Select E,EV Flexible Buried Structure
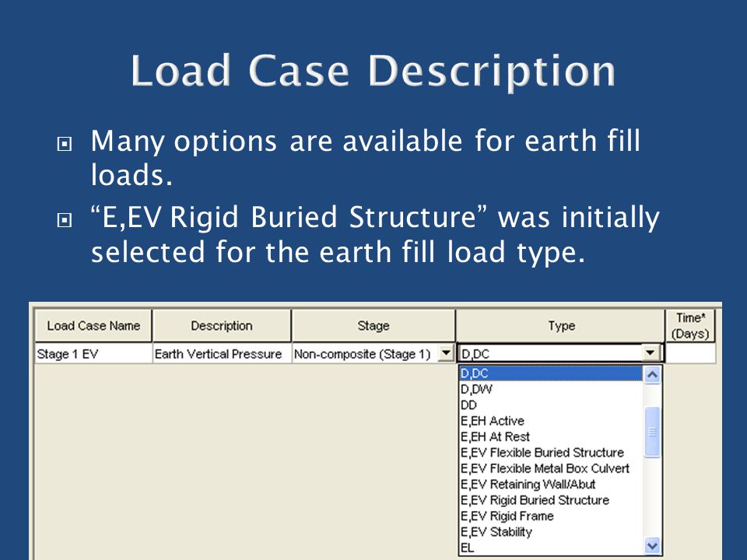The image size is (747, 560). 551,453
